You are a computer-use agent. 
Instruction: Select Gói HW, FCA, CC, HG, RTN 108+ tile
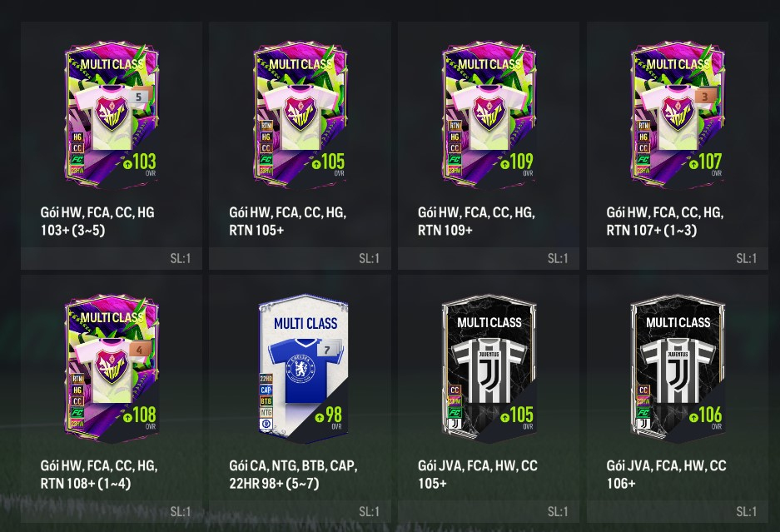(112, 399)
